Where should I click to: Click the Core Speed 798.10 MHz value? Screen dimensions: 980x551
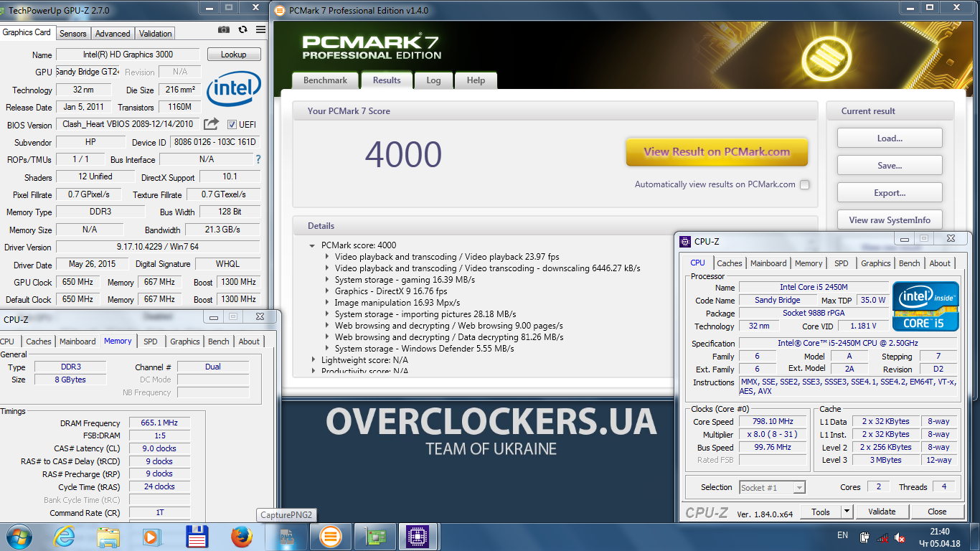click(772, 422)
